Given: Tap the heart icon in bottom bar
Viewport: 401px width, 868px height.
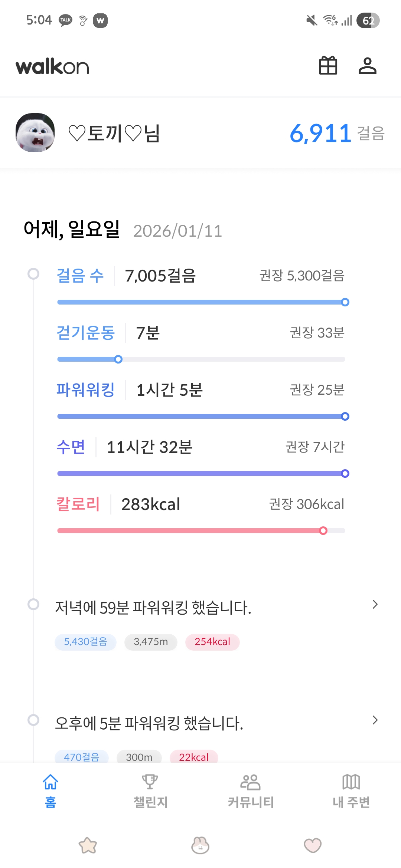Looking at the screenshot, I should point(313,845).
